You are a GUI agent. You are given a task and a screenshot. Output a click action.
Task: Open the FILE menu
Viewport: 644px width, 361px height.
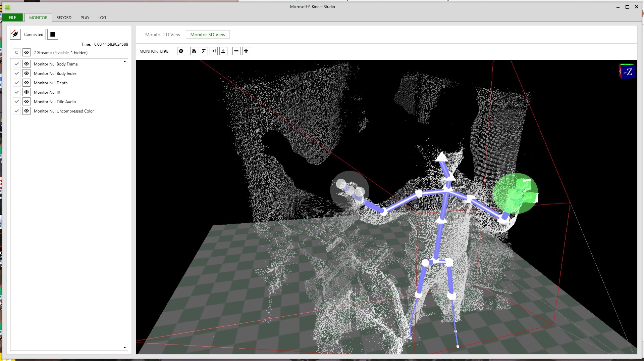[x=12, y=17]
